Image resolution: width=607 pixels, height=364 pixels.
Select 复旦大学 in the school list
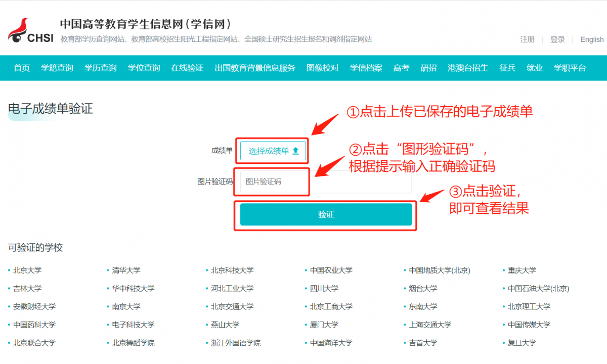[522, 343]
